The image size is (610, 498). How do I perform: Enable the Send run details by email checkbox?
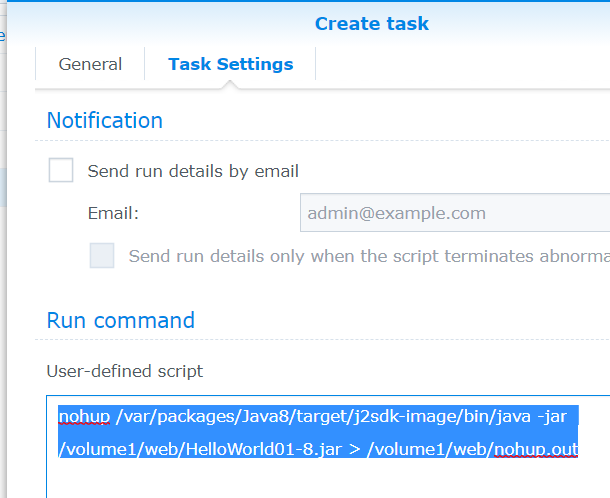click(61, 171)
